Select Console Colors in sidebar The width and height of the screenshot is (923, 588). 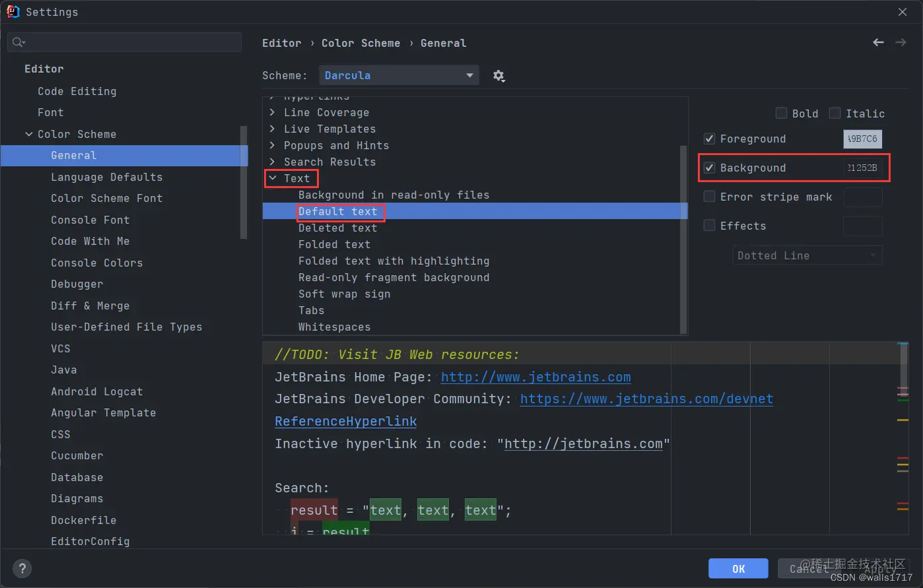[x=96, y=263]
